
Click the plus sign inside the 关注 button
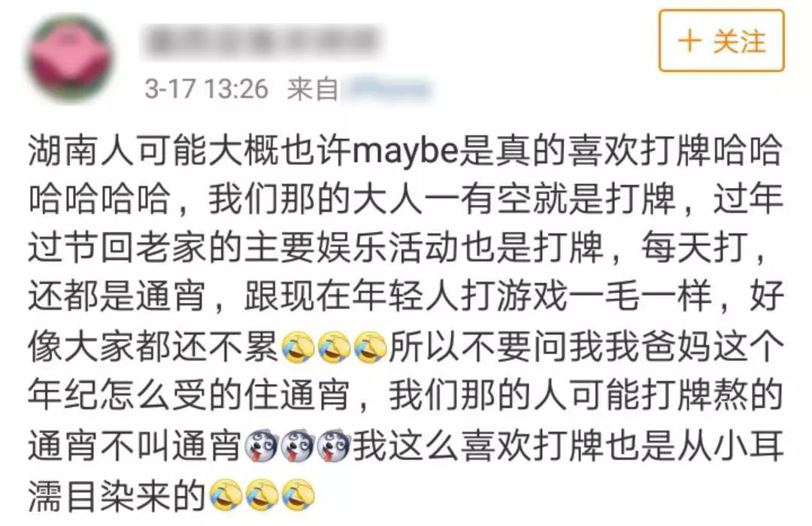[689, 41]
